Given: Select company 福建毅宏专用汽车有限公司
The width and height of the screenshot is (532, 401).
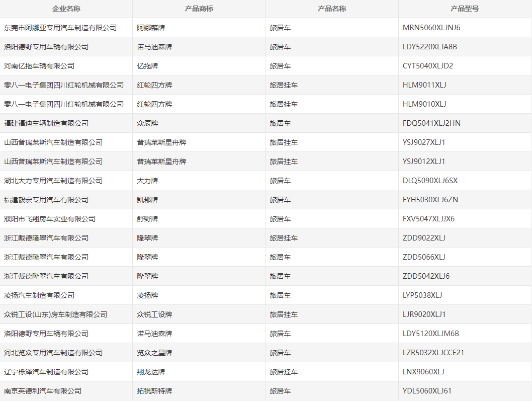Looking at the screenshot, I should (x=46, y=200).
